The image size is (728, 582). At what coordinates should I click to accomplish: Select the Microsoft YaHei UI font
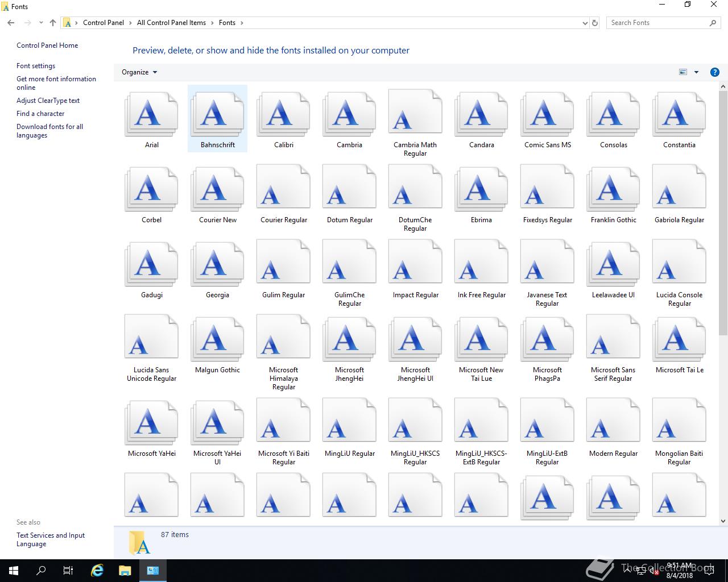[x=217, y=422]
